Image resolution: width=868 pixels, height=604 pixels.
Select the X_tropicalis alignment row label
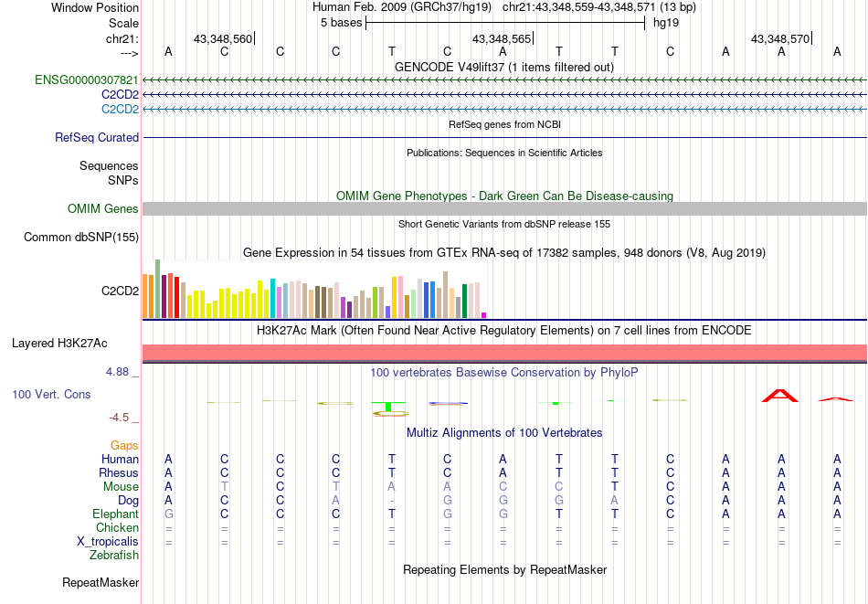pyautogui.click(x=108, y=542)
